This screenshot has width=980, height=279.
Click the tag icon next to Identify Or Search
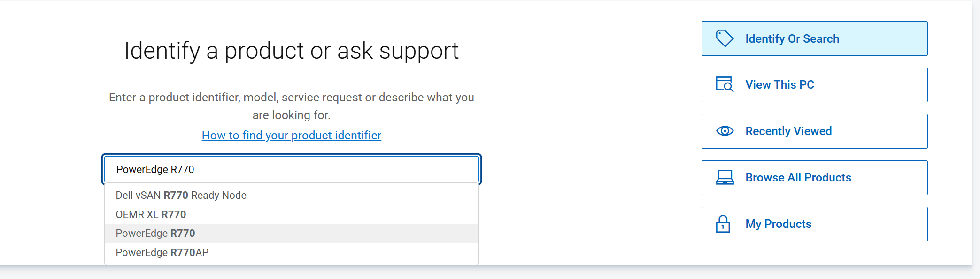click(x=725, y=38)
